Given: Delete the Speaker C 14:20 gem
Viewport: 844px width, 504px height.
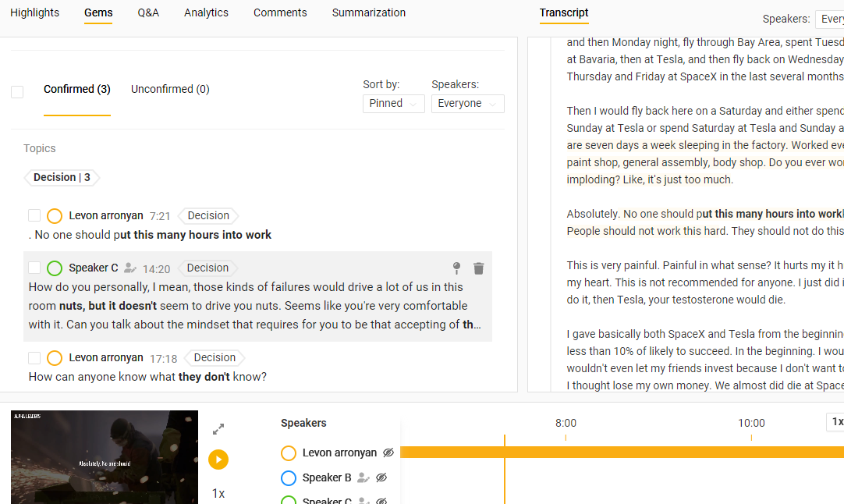Looking at the screenshot, I should [478, 268].
